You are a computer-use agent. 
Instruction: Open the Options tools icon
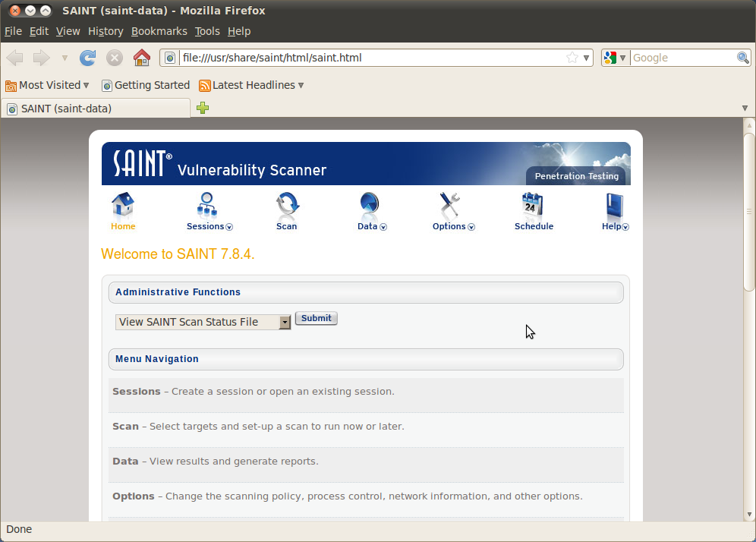click(450, 204)
